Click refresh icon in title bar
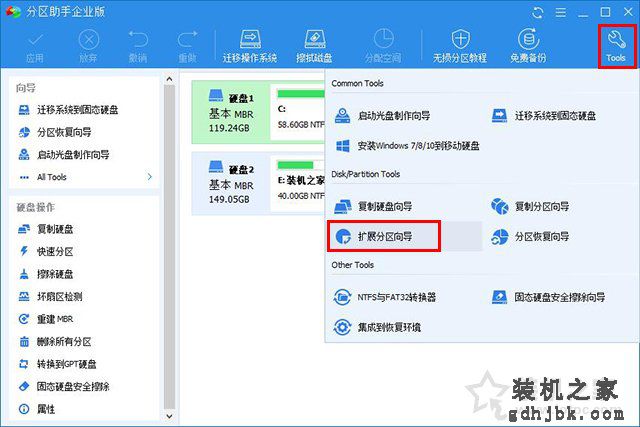Image resolution: width=640 pixels, height=427 pixels. coord(538,13)
